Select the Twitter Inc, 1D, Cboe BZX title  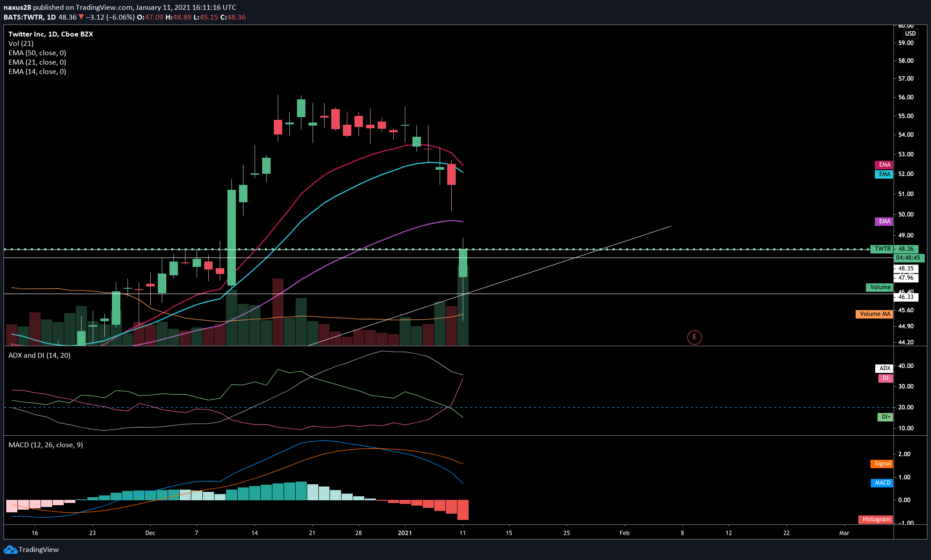pos(51,34)
